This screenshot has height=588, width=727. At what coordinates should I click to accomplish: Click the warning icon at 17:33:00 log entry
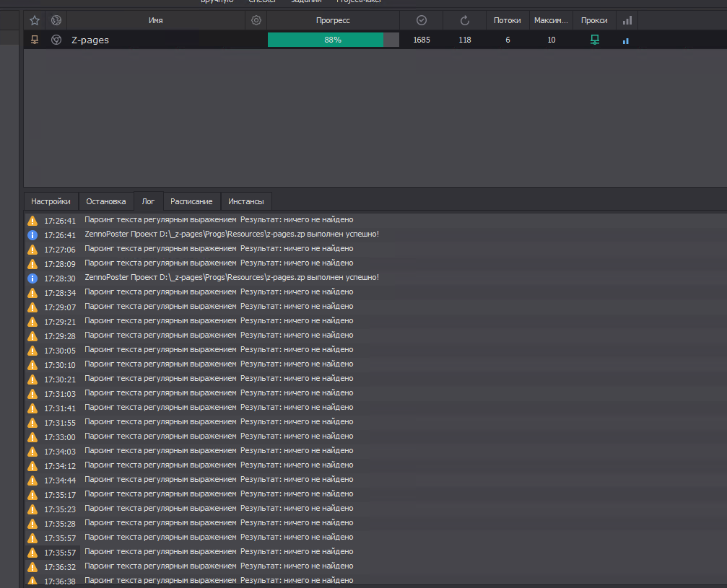click(x=32, y=437)
